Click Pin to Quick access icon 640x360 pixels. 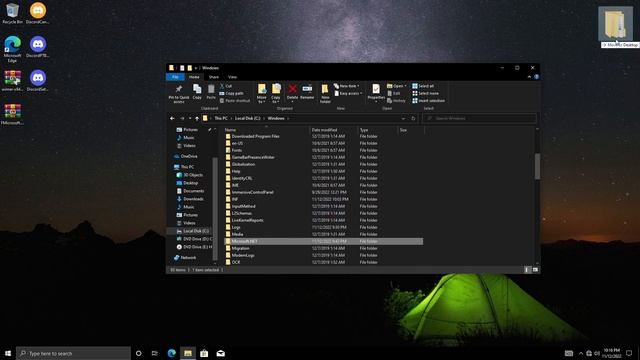179,89
